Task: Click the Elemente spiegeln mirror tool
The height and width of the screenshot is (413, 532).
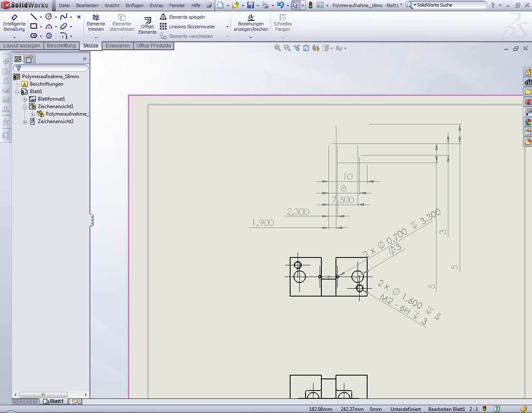Action: coord(186,17)
